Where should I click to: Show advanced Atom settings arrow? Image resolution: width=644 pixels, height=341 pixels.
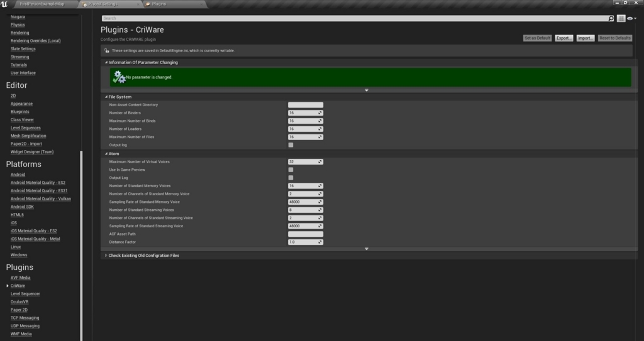[x=367, y=249]
